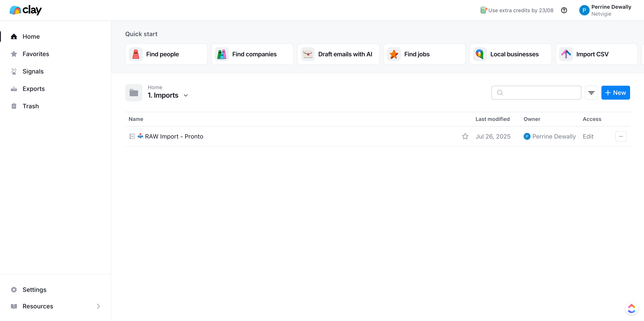
Task: Click the workbook search field
Action: pyautogui.click(x=536, y=93)
